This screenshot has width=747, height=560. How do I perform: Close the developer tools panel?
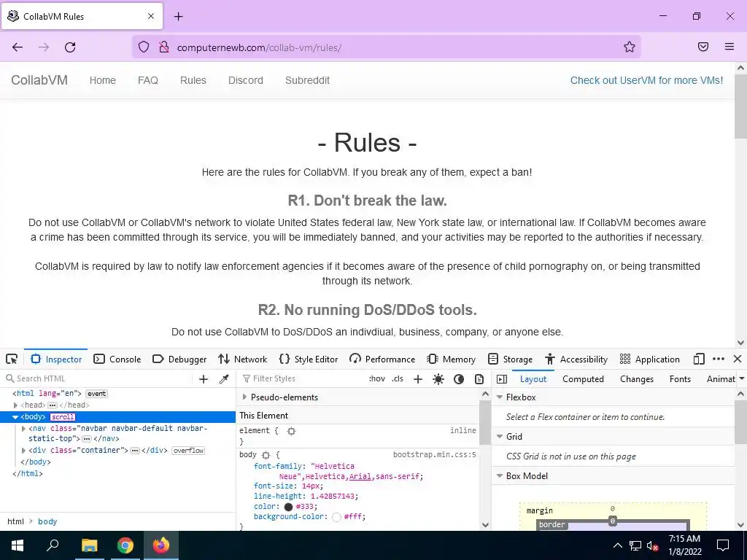pyautogui.click(x=738, y=359)
